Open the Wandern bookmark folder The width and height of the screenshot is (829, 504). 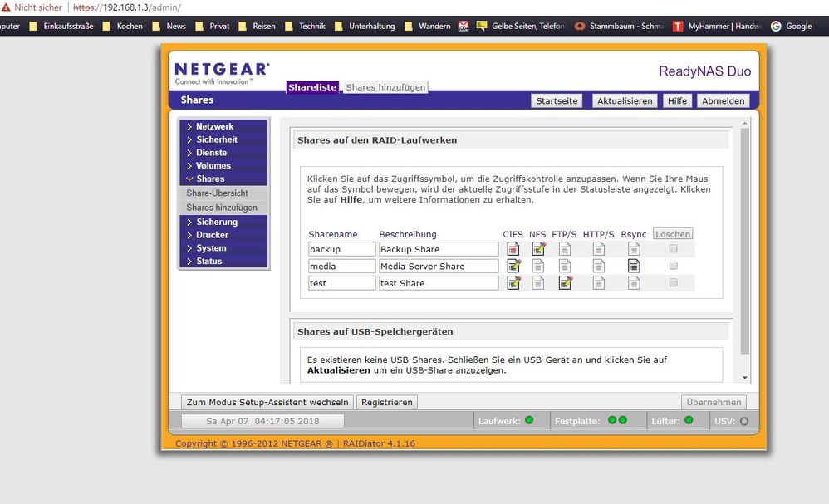coord(428,26)
